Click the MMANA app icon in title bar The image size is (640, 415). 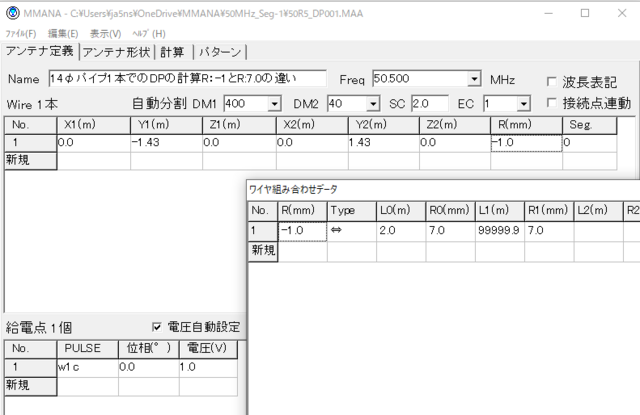pyautogui.click(x=10, y=13)
